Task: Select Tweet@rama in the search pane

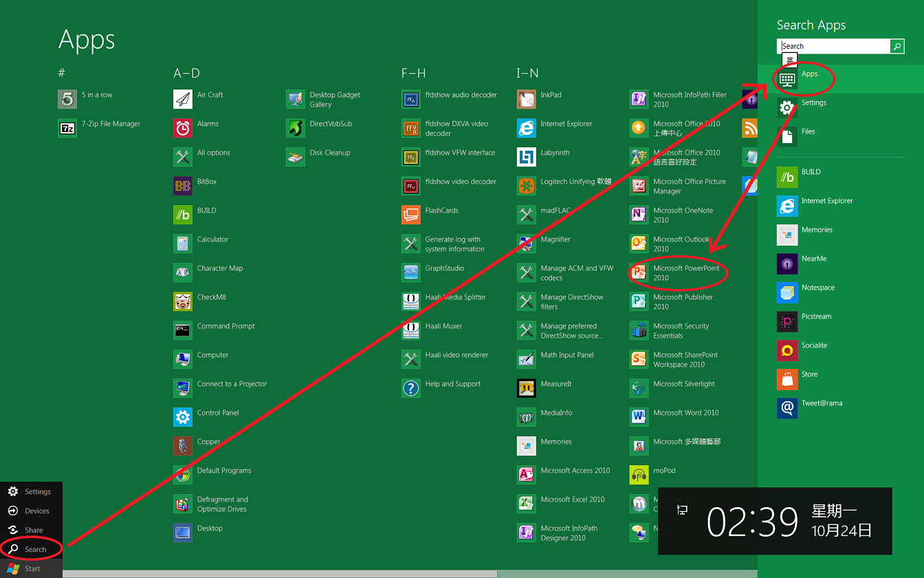Action: coord(841,408)
